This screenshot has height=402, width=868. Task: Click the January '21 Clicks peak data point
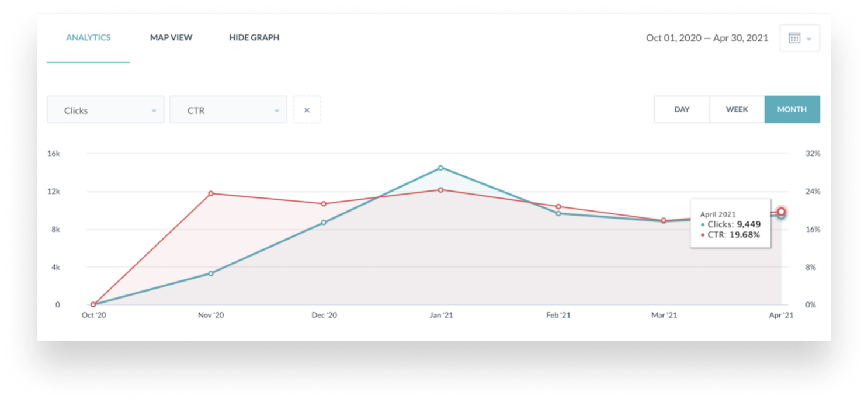coord(440,168)
